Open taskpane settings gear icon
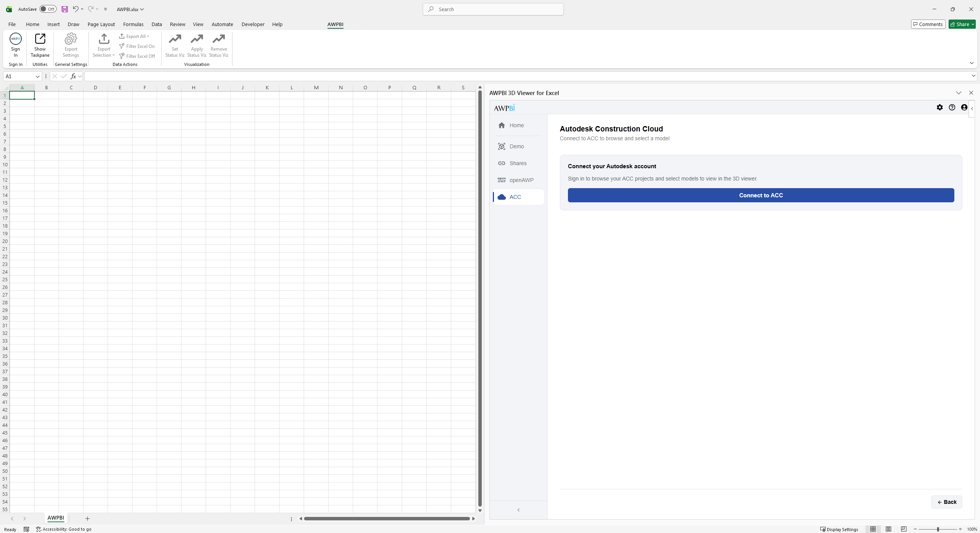 pyautogui.click(x=940, y=108)
